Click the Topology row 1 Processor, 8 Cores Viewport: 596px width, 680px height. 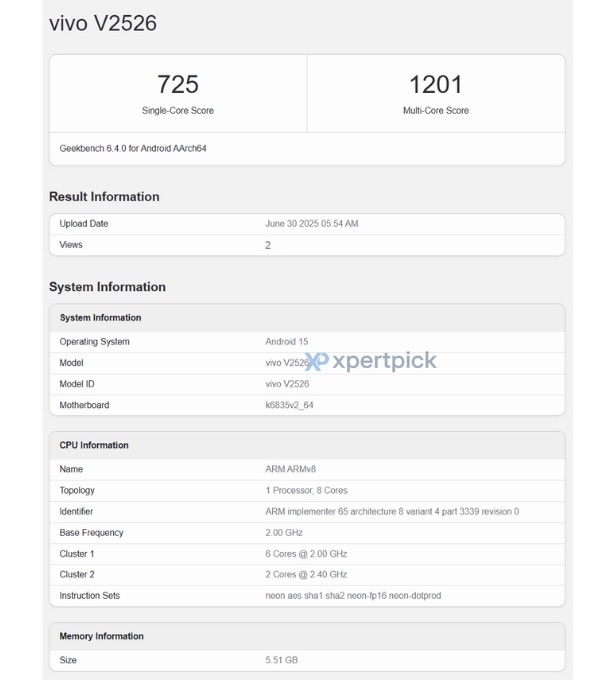coord(307,490)
